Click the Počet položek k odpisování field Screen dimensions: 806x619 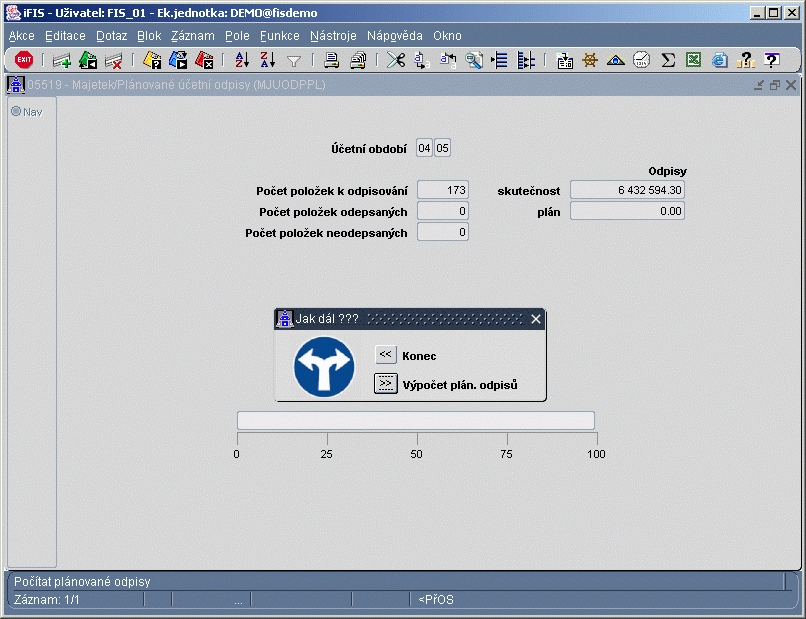click(443, 190)
